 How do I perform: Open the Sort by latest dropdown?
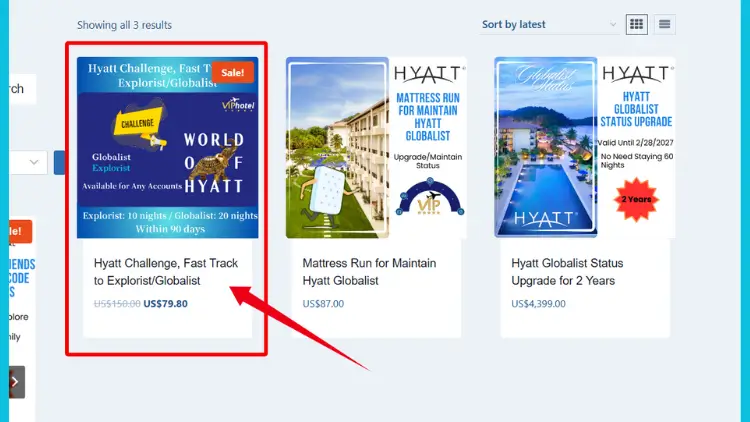pos(550,24)
